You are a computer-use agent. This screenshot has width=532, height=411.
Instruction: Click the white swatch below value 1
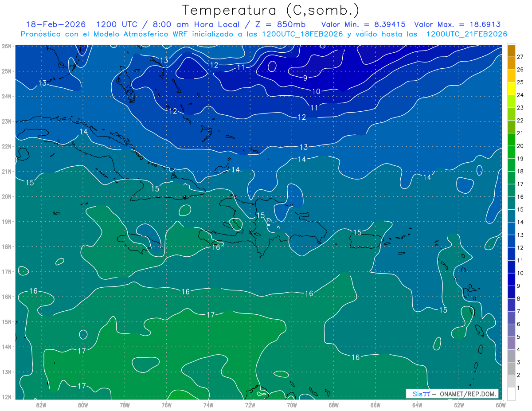(511, 394)
